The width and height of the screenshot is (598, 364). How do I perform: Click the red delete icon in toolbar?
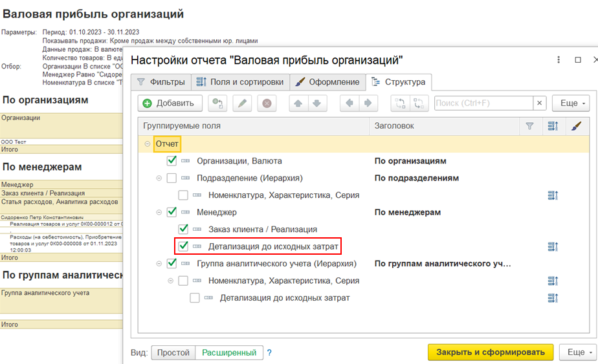click(x=267, y=103)
